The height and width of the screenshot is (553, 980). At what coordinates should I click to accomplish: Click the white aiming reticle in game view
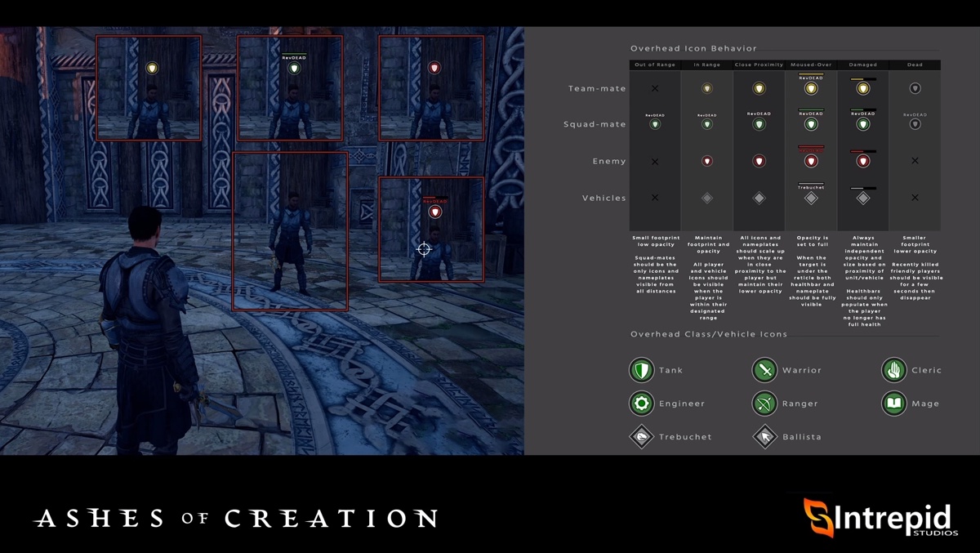(424, 249)
